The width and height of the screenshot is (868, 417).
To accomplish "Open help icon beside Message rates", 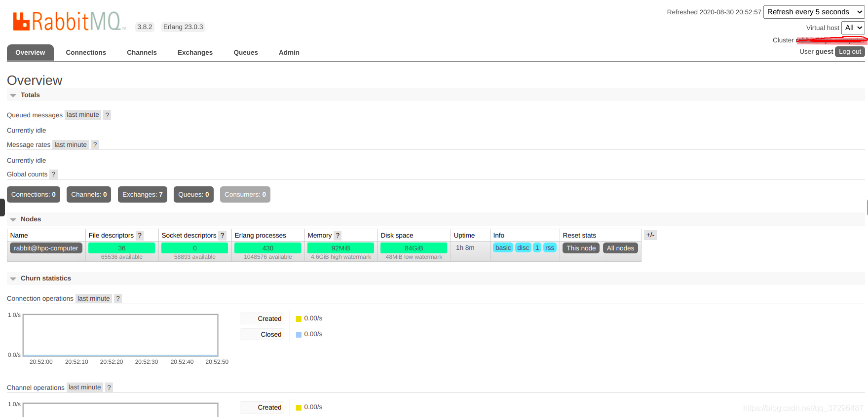I will click(x=95, y=145).
